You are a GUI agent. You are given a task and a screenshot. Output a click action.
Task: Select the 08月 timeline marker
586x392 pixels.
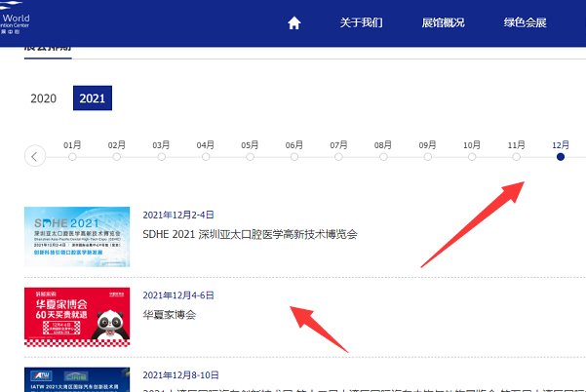click(383, 157)
